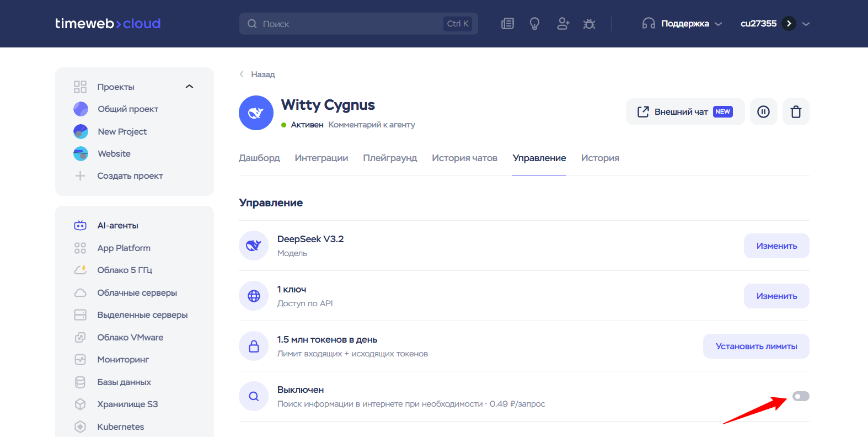Click the Активен status label
The width and height of the screenshot is (868, 437).
point(307,125)
